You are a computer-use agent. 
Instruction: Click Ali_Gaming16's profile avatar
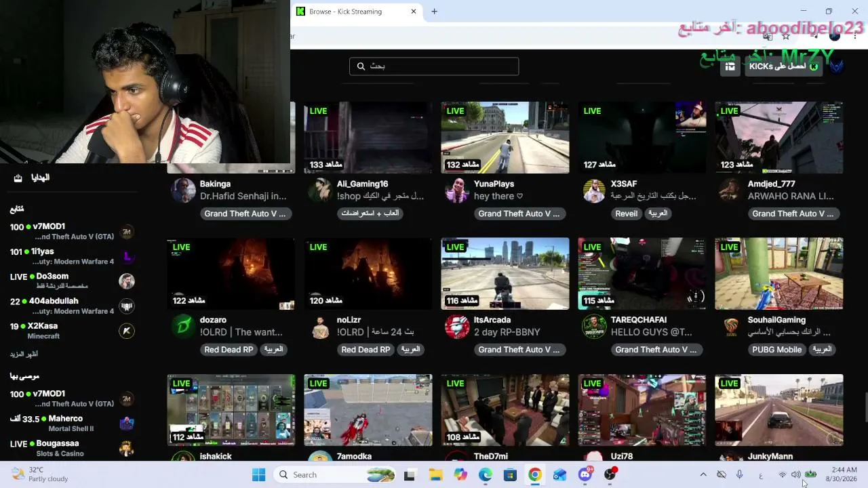click(320, 190)
